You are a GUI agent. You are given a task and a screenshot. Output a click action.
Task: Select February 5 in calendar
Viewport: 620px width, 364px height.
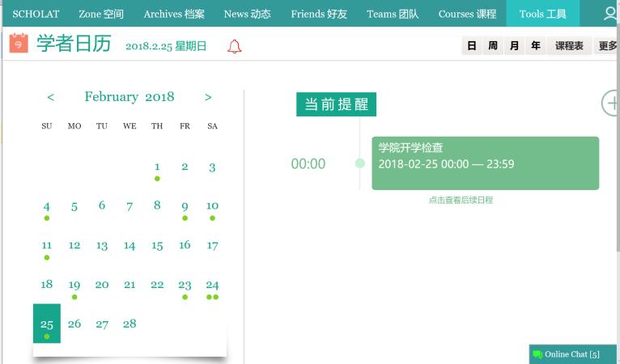click(x=74, y=207)
